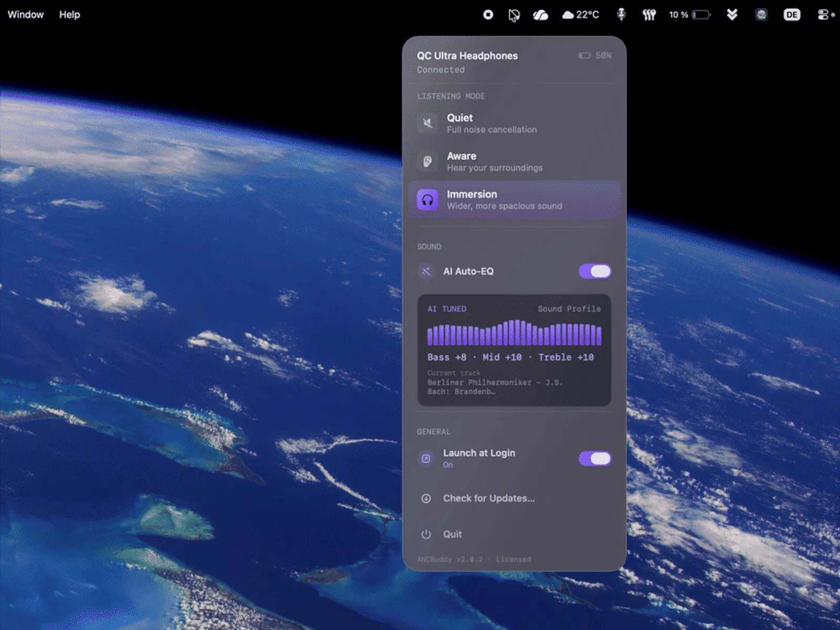Click the ANCBuddy headphone menu bar icon
The width and height of the screenshot is (840, 630).
(x=514, y=15)
